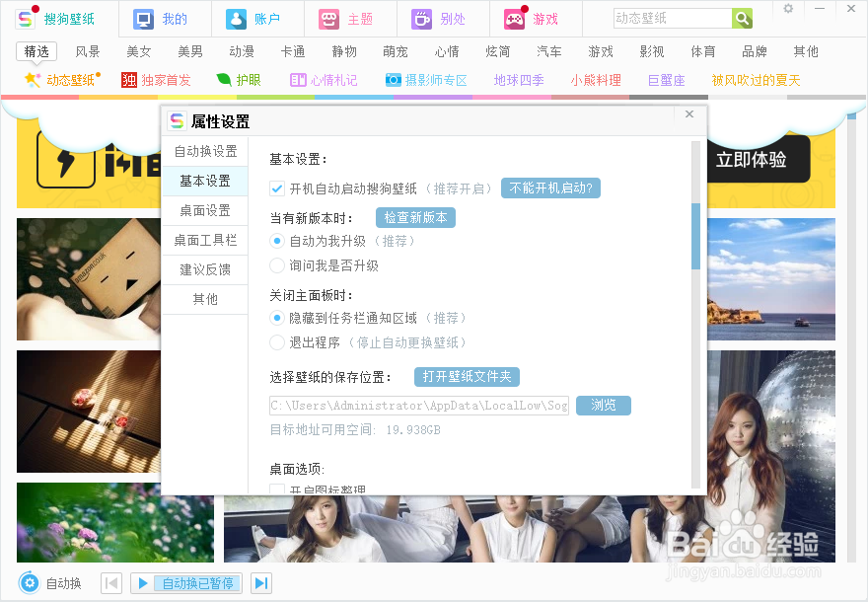Resume auto-change with 自动换已暂停 button

click(186, 583)
